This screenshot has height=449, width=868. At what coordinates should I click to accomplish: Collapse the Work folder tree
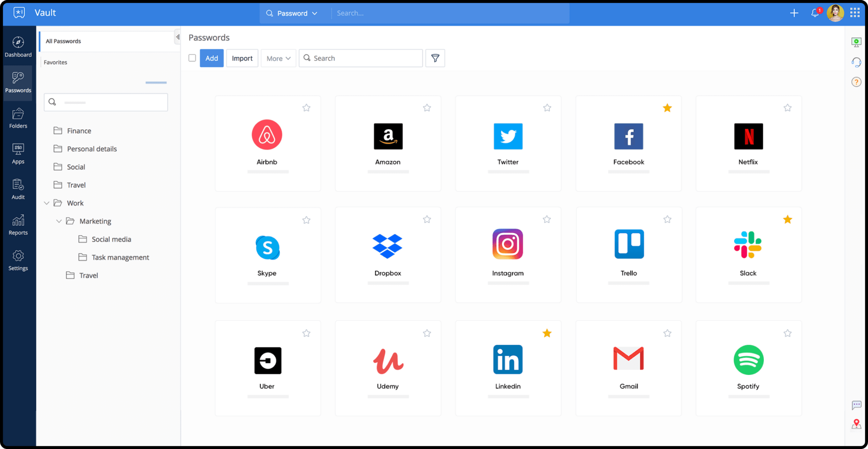click(x=47, y=203)
